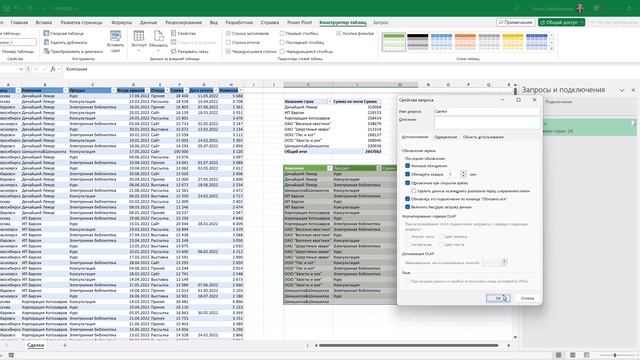The width and height of the screenshot is (640, 360).
Task: Open filter dropdown on Дата оплаты column
Action: click(216, 90)
